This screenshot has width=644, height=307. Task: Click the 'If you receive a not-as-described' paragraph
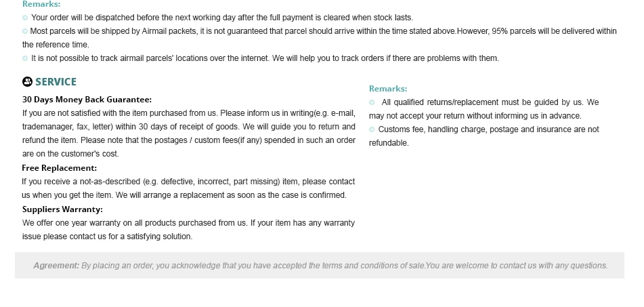(188, 188)
